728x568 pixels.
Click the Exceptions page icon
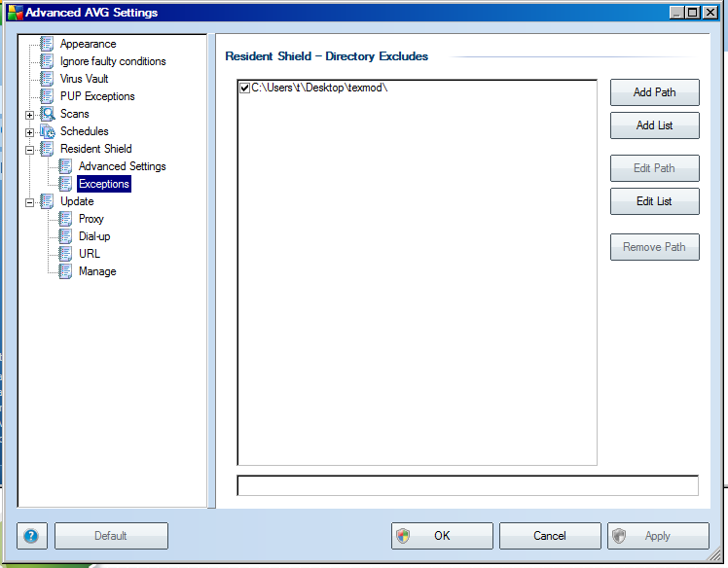tap(65, 184)
